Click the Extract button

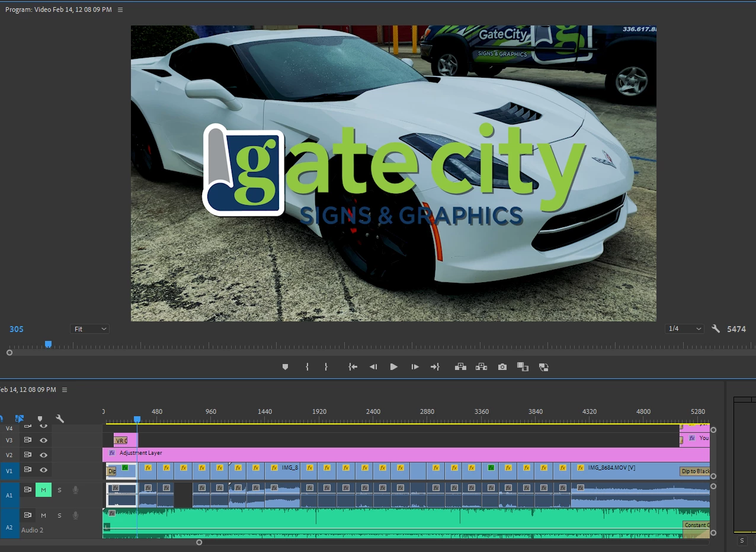[481, 367]
